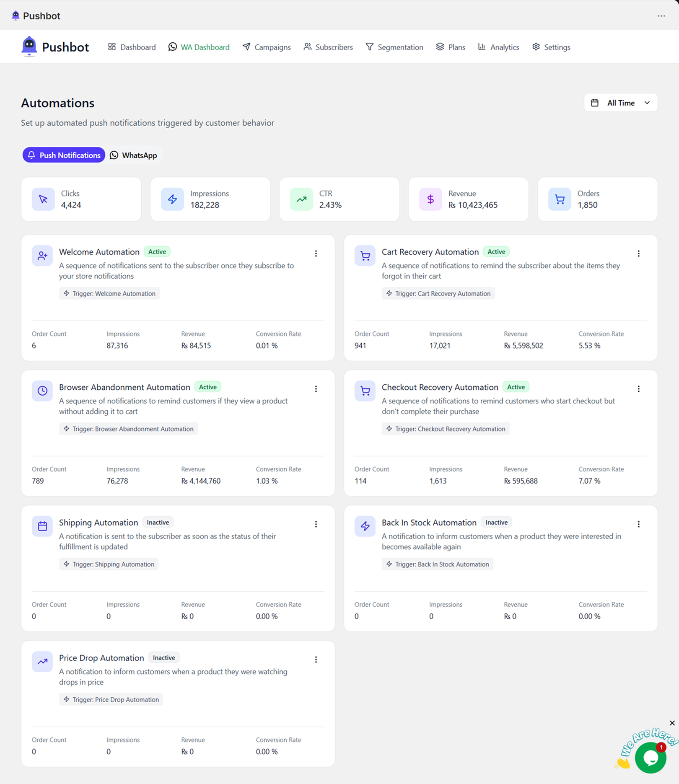Click Trigger: Browser Abandonment Automation tag
The height and width of the screenshot is (784, 679).
point(128,429)
